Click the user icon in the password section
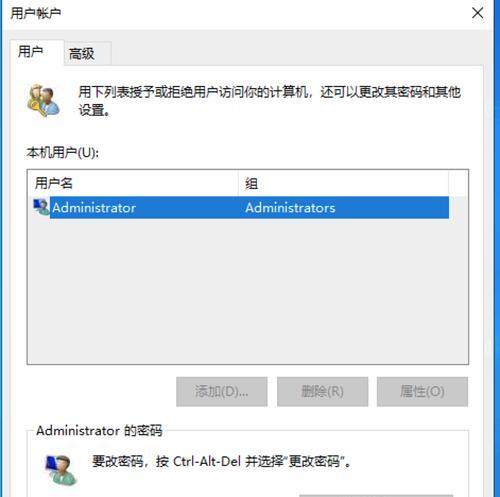 coord(61,470)
